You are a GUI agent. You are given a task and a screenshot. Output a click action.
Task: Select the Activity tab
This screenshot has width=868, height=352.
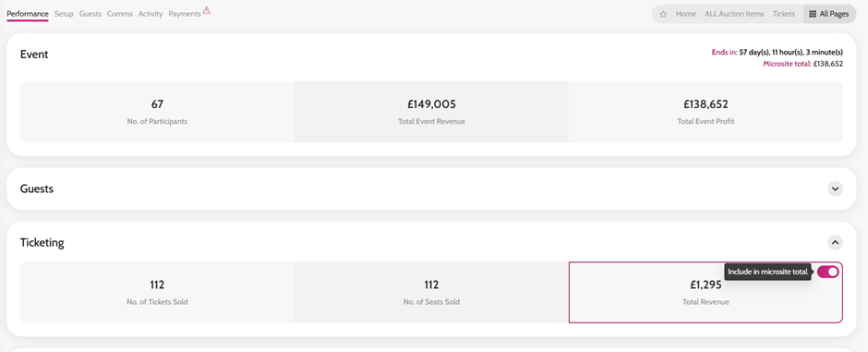[151, 14]
